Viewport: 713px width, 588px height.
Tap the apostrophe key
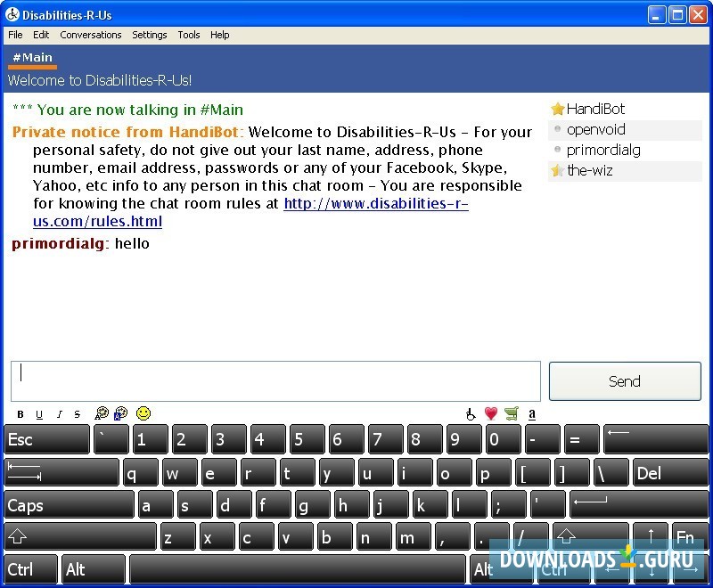[x=548, y=504]
